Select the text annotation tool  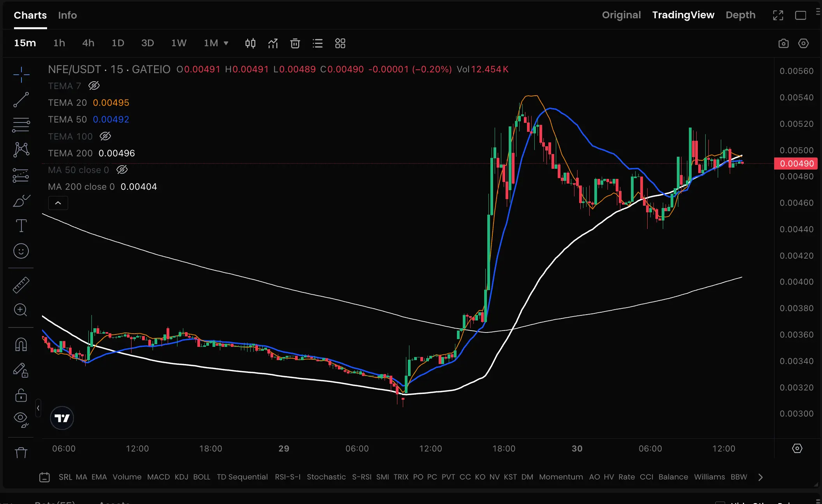point(21,226)
